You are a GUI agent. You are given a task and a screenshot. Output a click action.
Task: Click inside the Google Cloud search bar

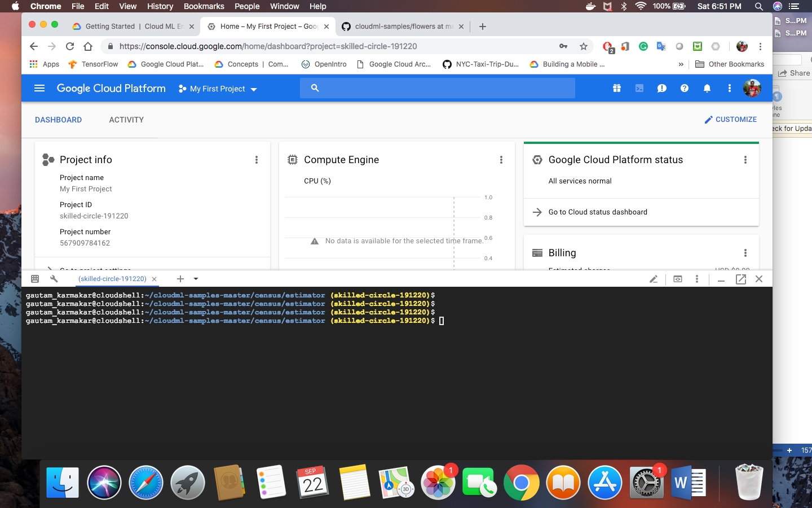coord(438,88)
